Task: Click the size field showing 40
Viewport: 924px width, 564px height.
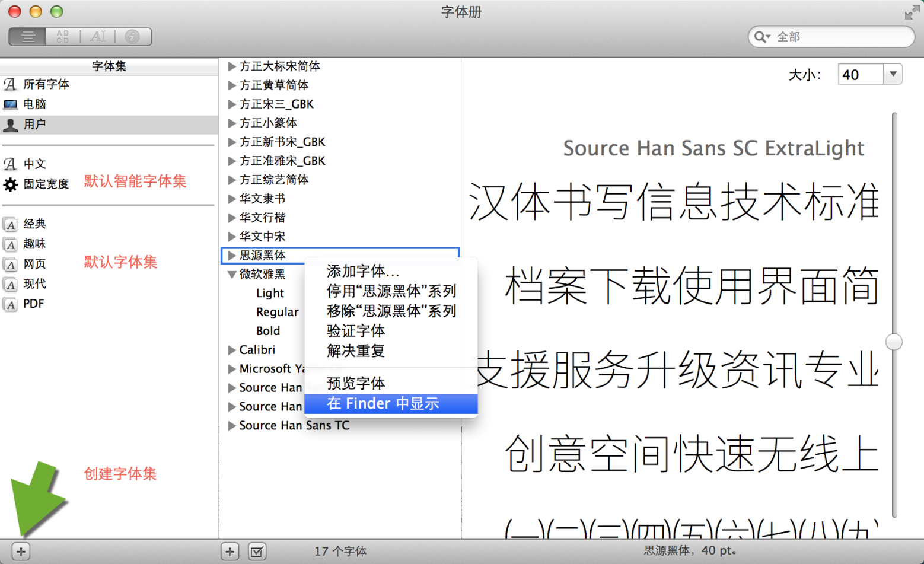Action: click(x=861, y=75)
